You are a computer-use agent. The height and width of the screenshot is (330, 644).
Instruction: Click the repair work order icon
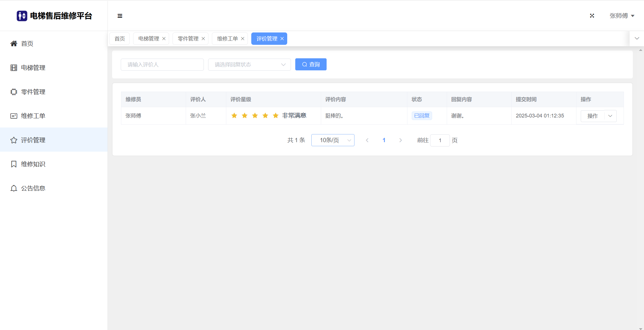tap(14, 116)
